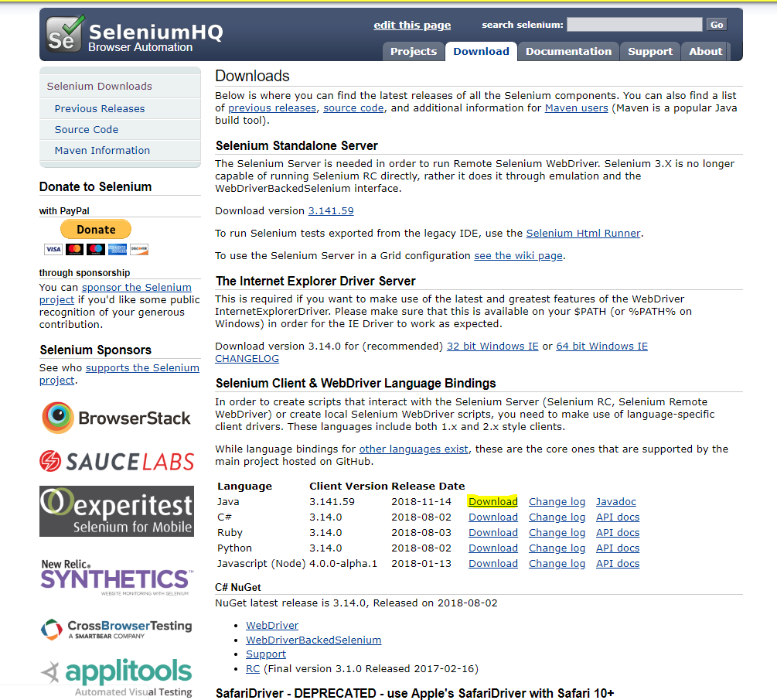
Task: Download the 32 bit Windows IE driver
Action: [492, 346]
